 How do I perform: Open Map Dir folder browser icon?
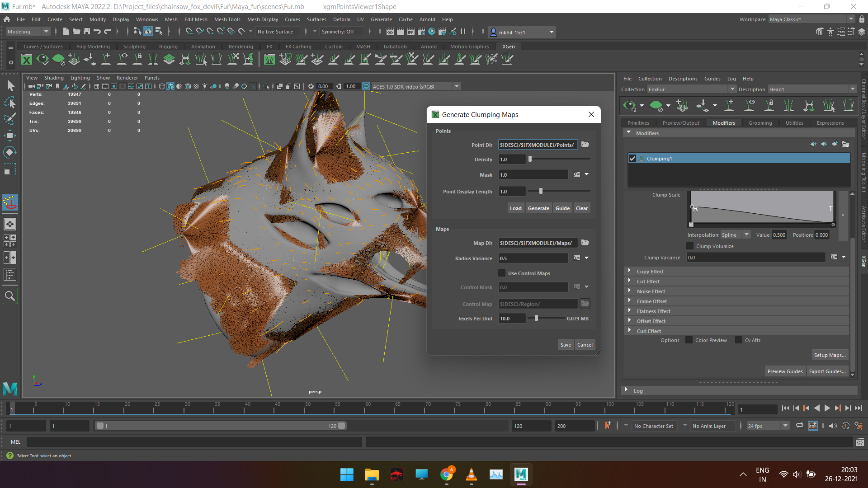click(585, 243)
